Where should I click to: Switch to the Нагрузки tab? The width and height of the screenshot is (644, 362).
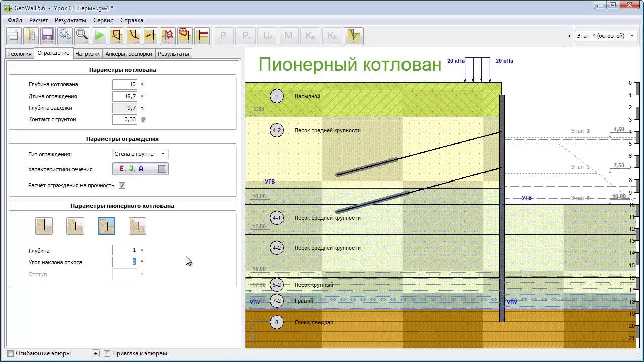click(88, 54)
